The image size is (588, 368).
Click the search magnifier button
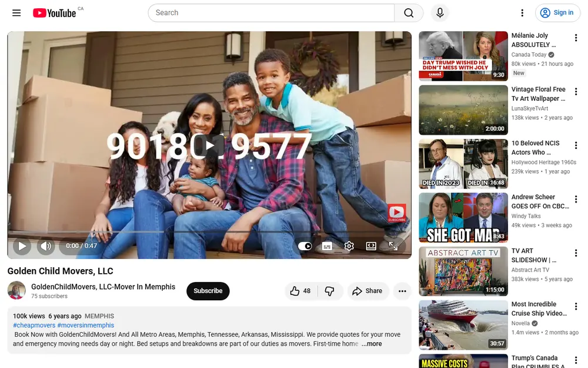409,13
